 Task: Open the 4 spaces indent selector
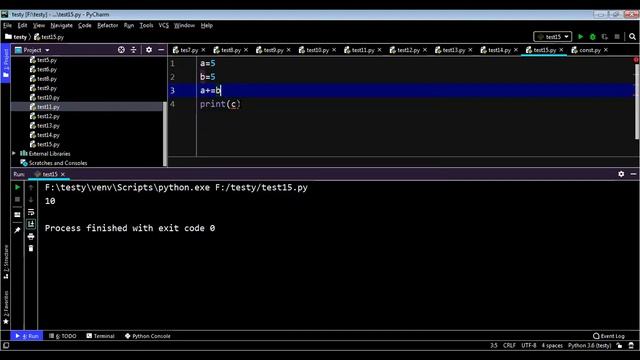pyautogui.click(x=552, y=345)
